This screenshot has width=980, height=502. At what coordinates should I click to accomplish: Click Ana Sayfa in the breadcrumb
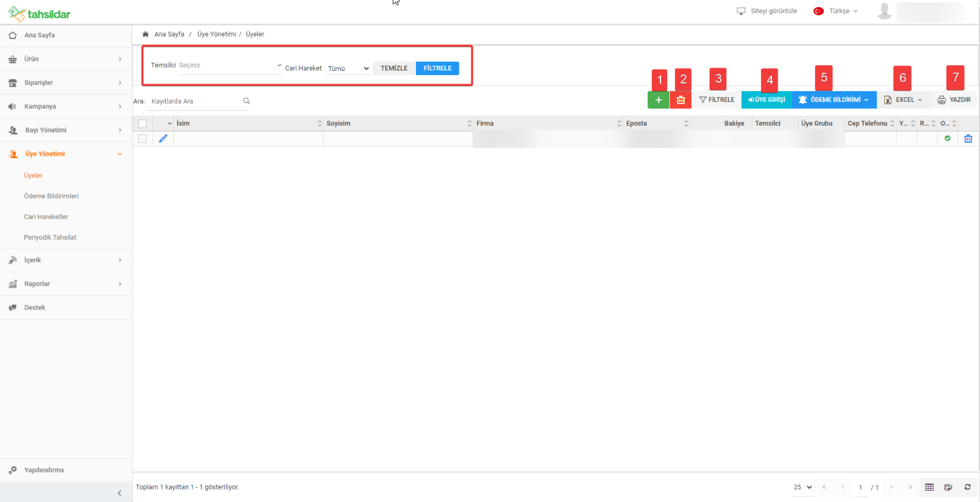click(169, 34)
